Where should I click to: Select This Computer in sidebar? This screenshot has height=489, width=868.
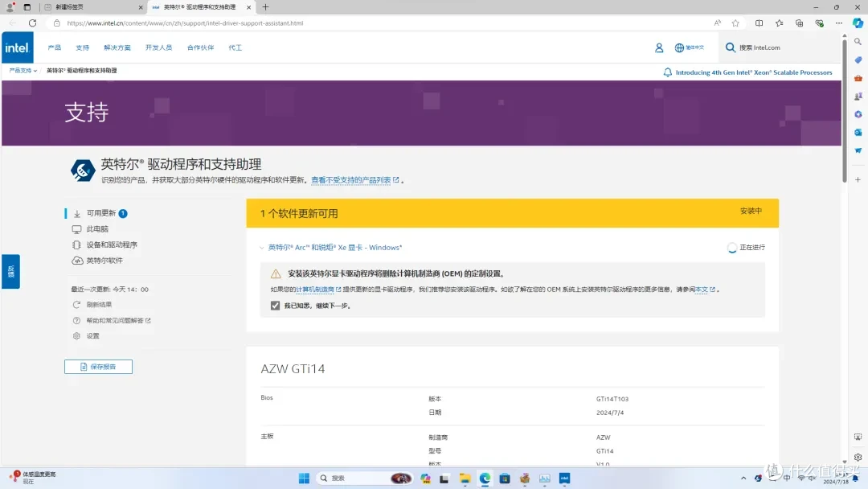point(97,228)
